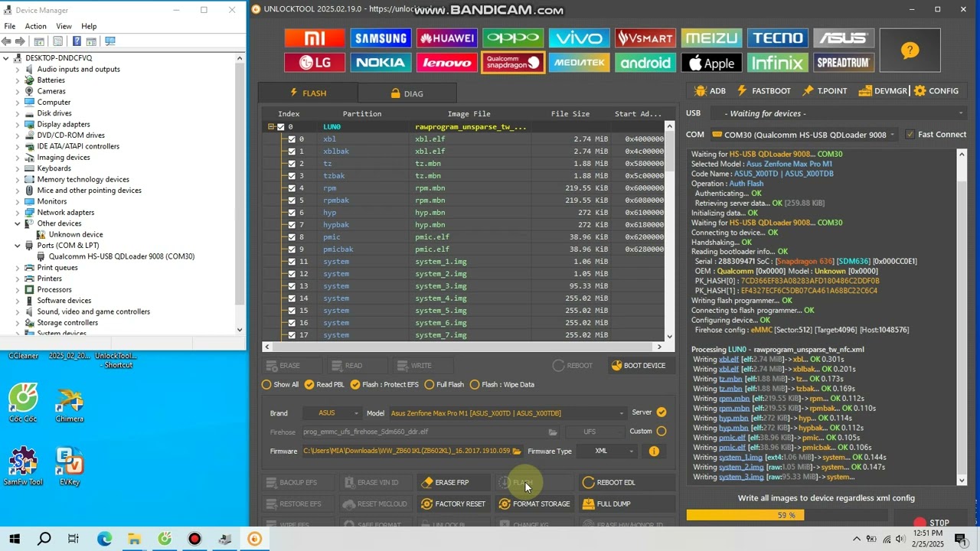Enable Server option
The image size is (980, 551).
[661, 412]
